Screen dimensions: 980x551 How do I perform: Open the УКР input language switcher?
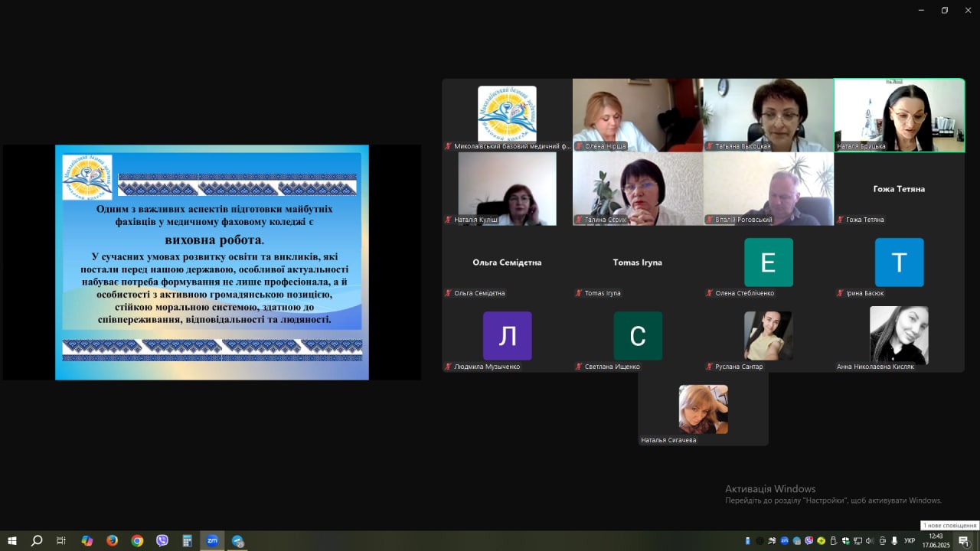pos(910,541)
